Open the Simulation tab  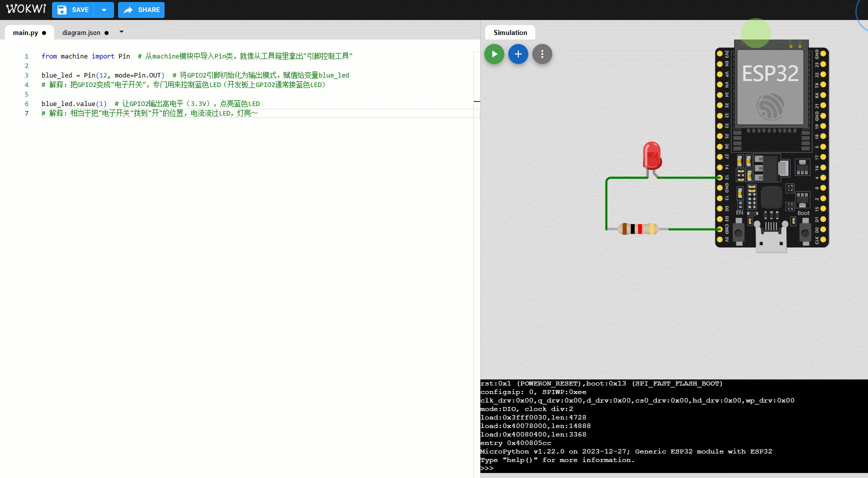coord(510,33)
